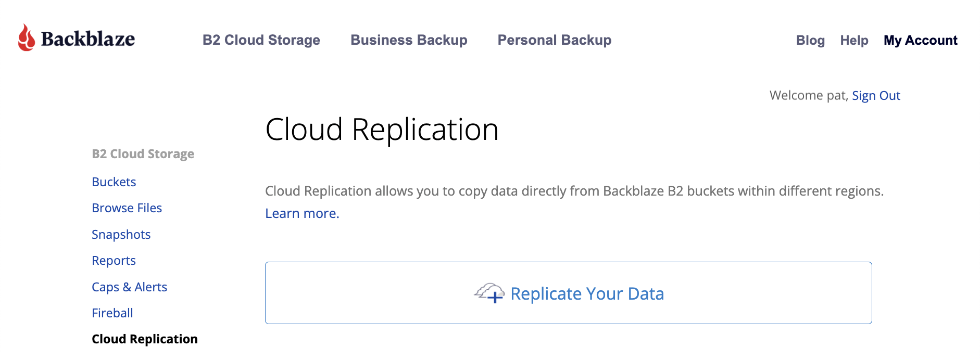Open Caps & Alerts settings page
The height and width of the screenshot is (360, 980).
(x=129, y=287)
